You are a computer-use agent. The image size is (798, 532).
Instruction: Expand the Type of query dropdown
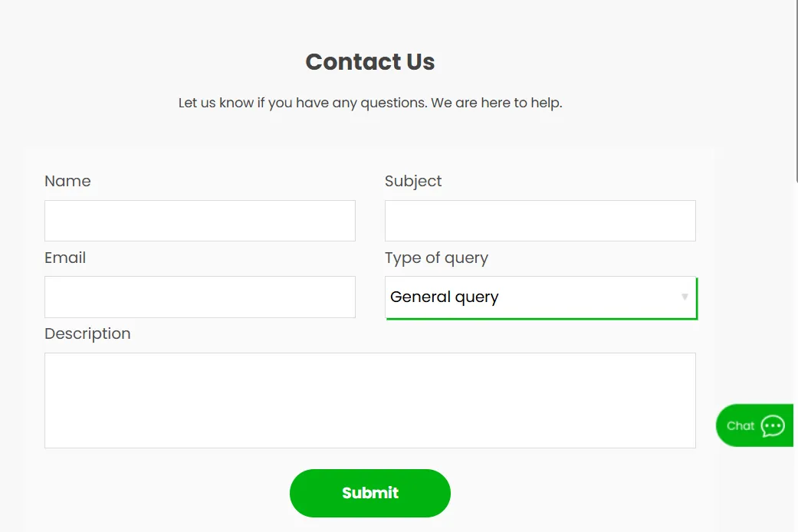click(x=540, y=297)
